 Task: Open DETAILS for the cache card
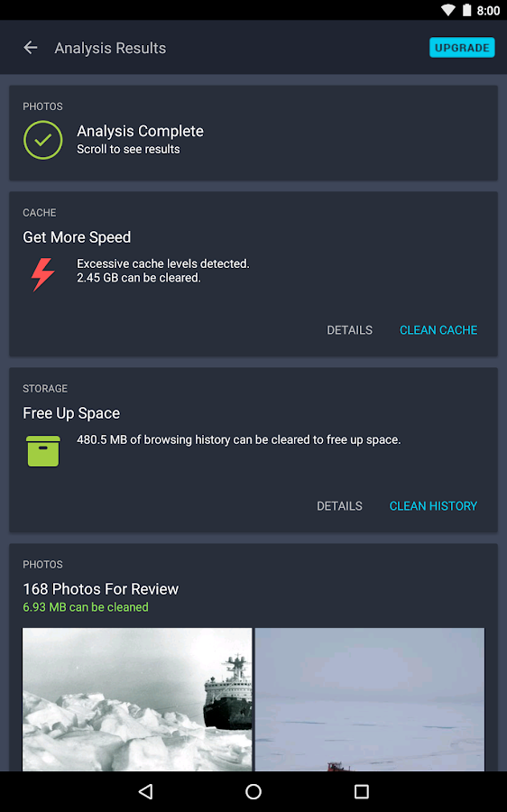coord(349,330)
